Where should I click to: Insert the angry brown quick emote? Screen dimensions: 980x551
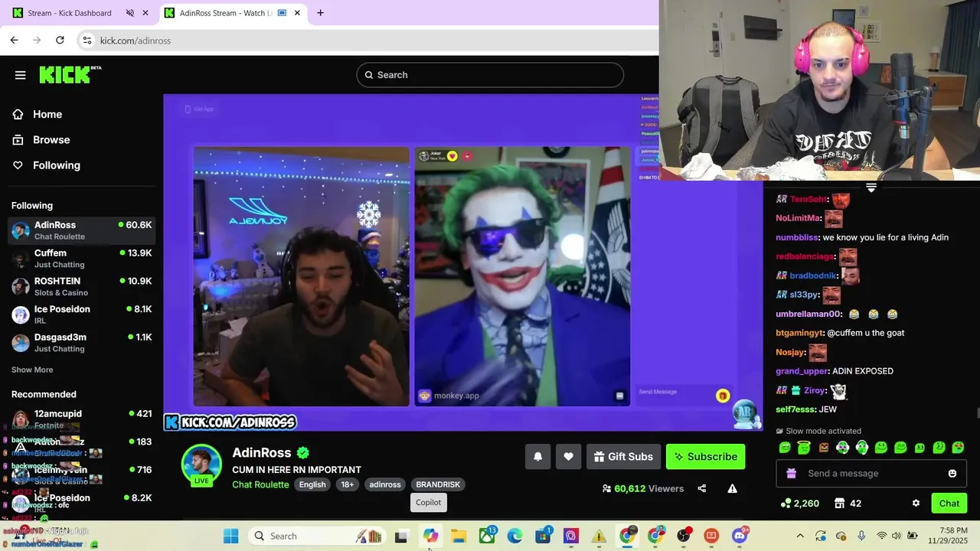[823, 448]
